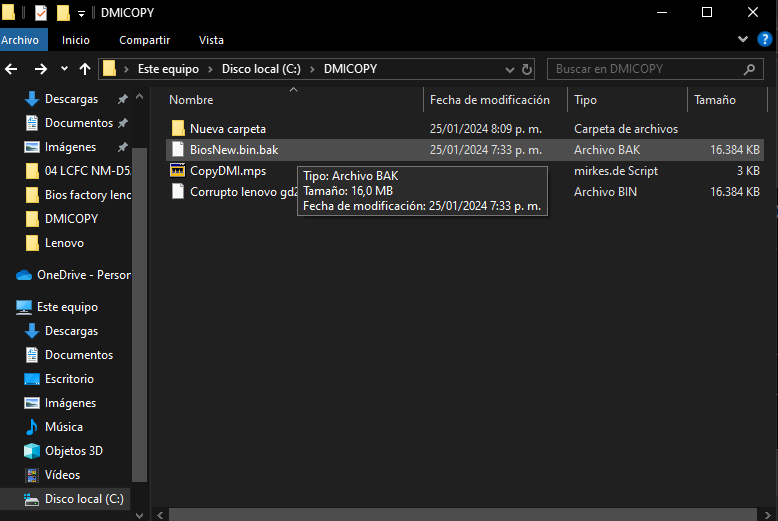Sort files by Fecha de modificación
The width and height of the screenshot is (778, 521).
[x=490, y=100]
